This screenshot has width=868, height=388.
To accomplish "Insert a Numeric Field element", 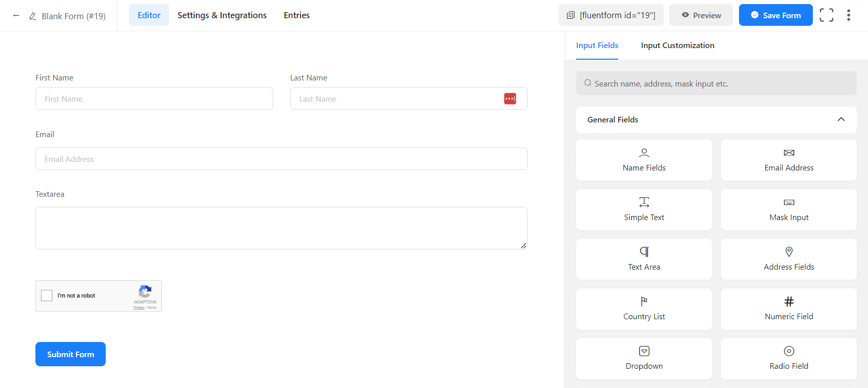I will pyautogui.click(x=788, y=309).
